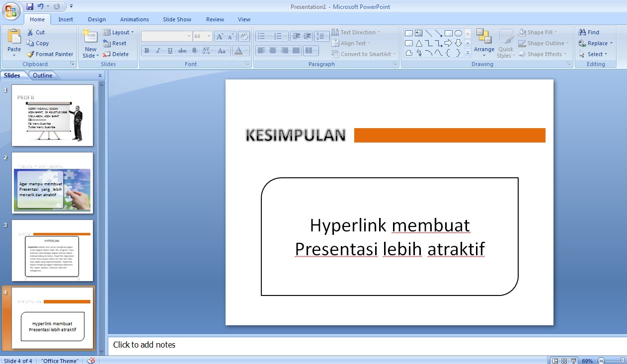
Task: Switch to the Insert ribbon tab
Action: 66,19
